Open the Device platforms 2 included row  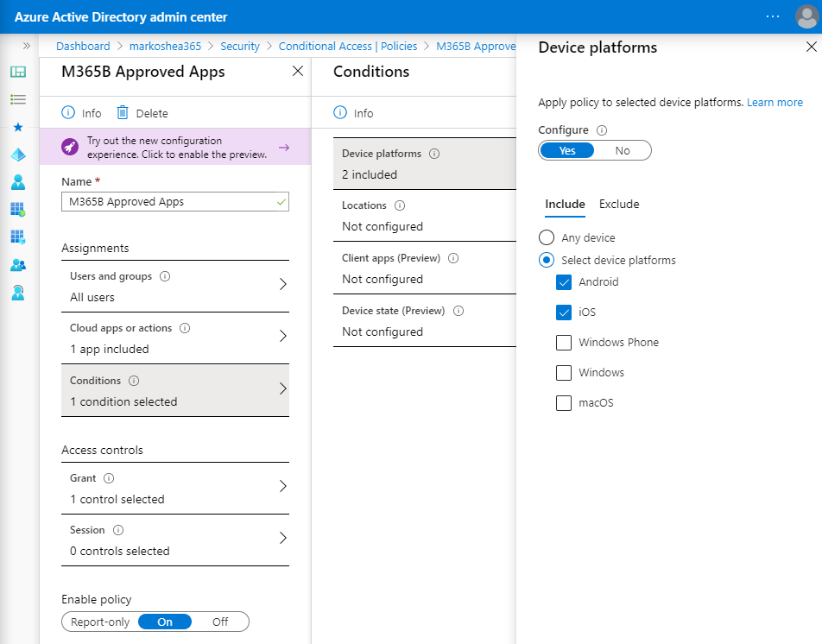425,163
